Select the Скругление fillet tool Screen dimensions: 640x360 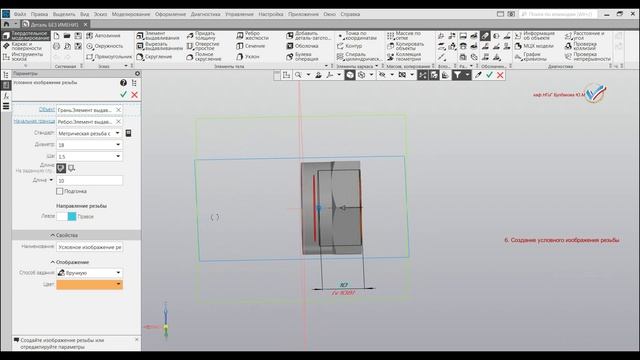(x=154, y=57)
